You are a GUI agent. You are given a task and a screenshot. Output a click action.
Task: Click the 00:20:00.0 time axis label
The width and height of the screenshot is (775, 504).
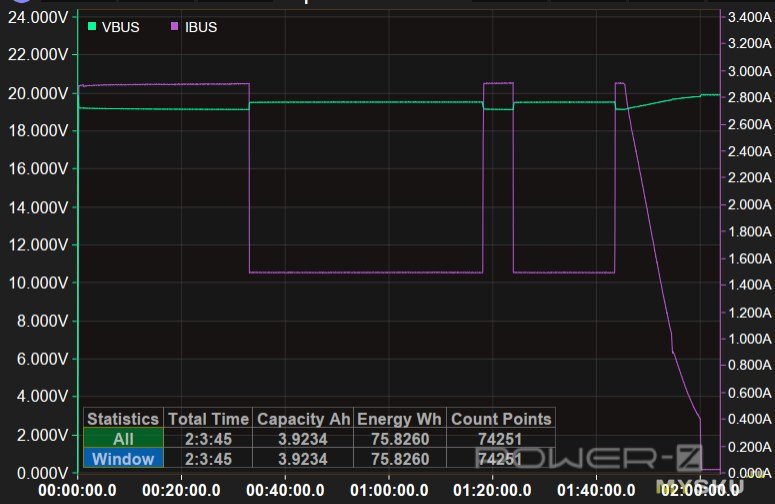click(181, 490)
